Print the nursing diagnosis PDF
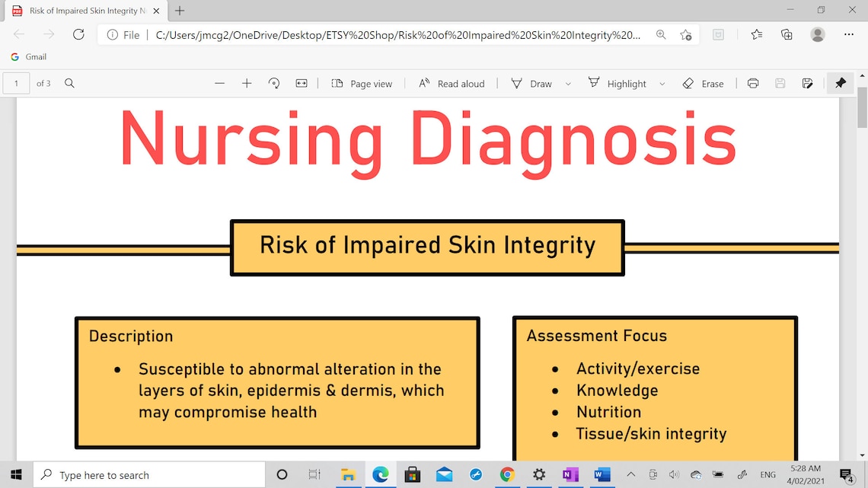The height and width of the screenshot is (488, 868). pos(752,83)
